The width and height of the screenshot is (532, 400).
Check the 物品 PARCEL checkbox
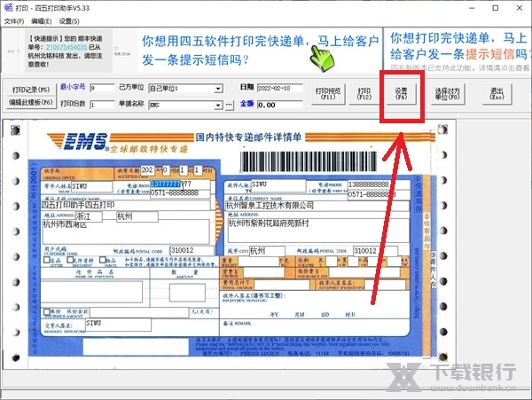[103, 260]
